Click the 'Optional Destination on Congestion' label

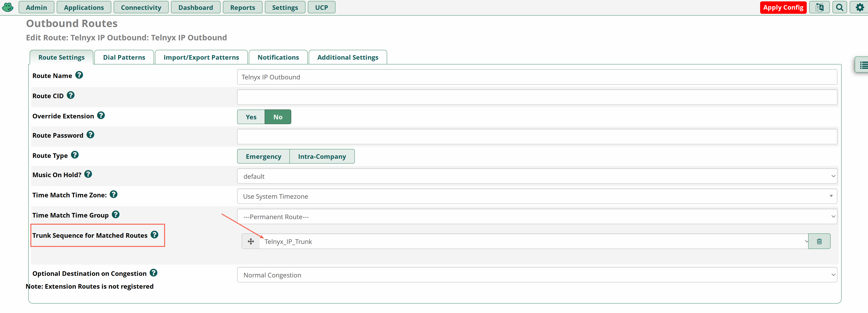coord(89,274)
